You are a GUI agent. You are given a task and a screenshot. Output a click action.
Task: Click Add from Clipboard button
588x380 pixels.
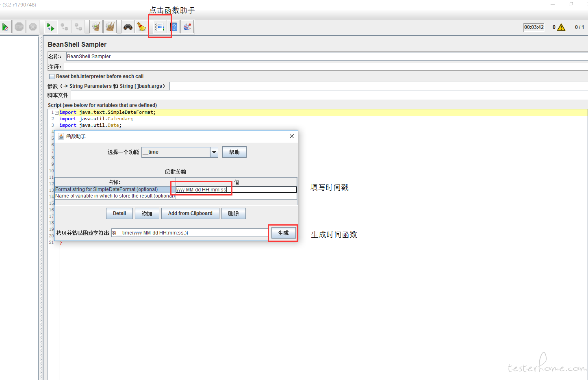[x=190, y=213]
